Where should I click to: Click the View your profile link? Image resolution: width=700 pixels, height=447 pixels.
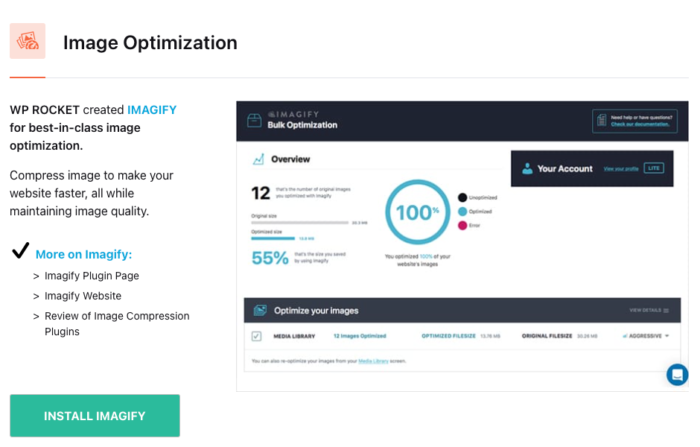(620, 169)
